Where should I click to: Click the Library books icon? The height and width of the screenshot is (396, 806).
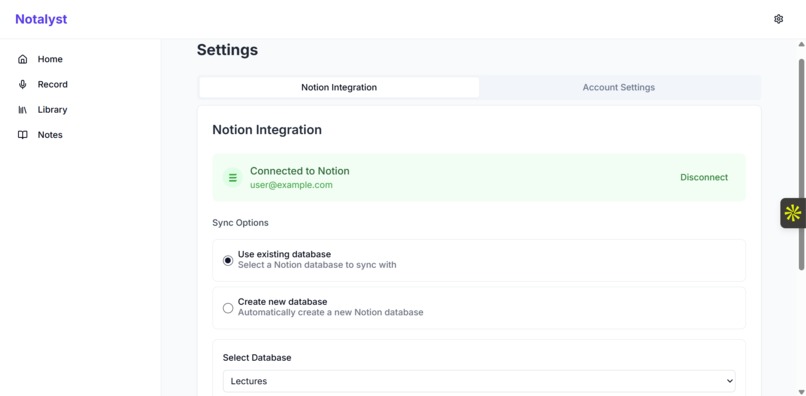click(23, 110)
